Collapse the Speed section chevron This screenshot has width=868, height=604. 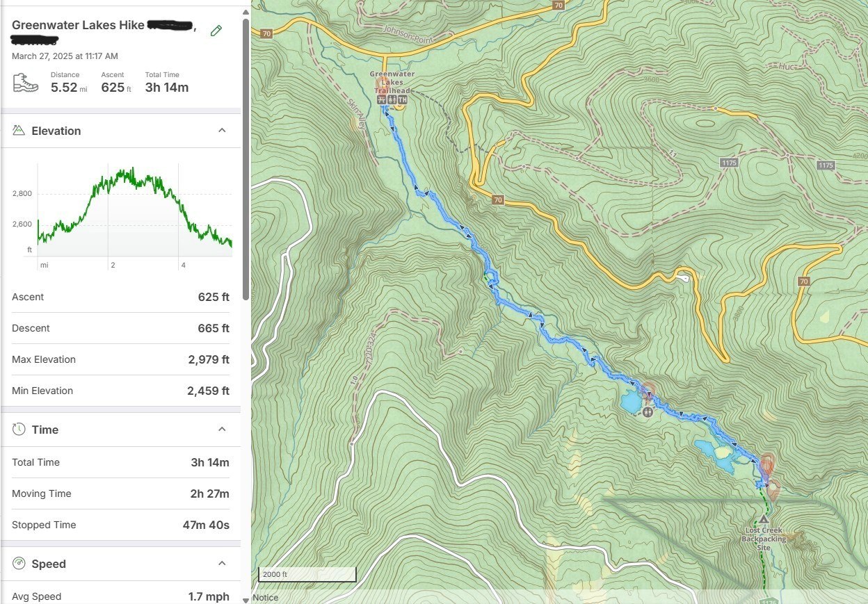point(222,564)
